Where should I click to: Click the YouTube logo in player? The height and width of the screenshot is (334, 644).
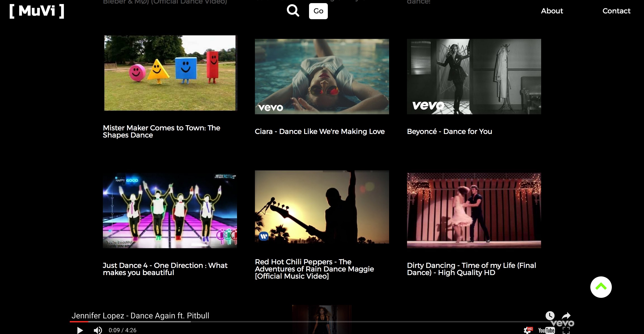tap(546, 330)
